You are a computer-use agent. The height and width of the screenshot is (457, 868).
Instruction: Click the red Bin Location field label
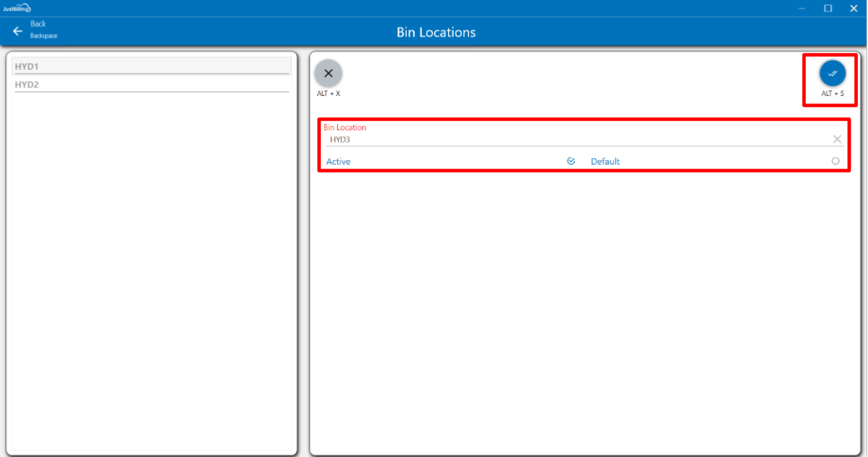(345, 127)
